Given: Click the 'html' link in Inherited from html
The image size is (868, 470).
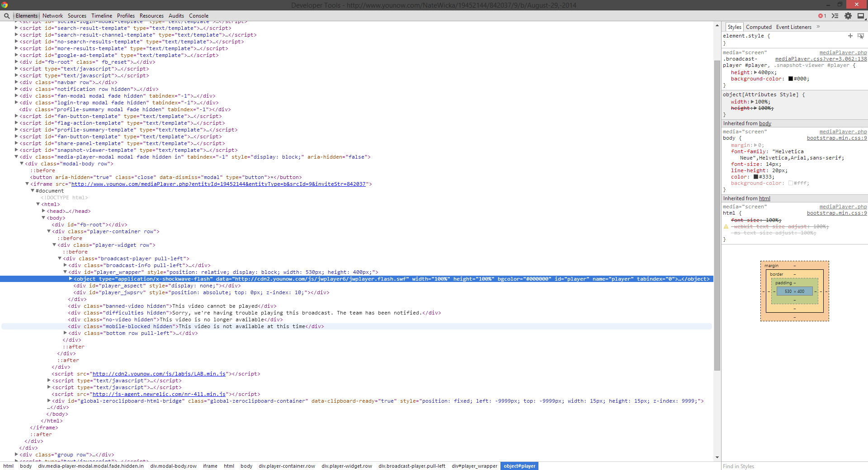Looking at the screenshot, I should pyautogui.click(x=764, y=198).
